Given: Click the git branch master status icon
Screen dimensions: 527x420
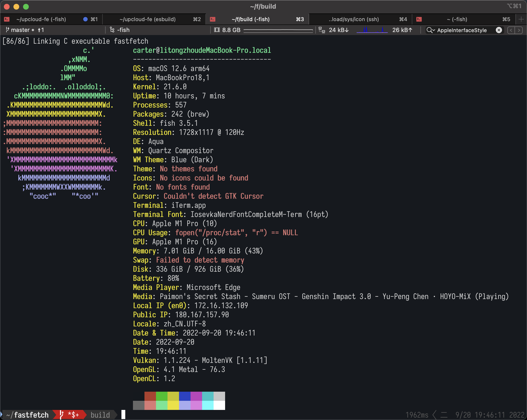Looking at the screenshot, I should pyautogui.click(x=7, y=30).
